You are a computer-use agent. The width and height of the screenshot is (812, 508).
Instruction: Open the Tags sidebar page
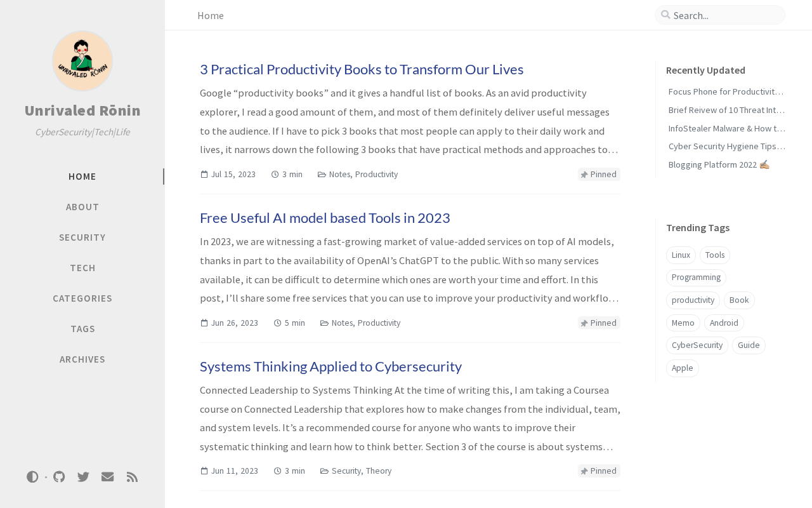tap(82, 329)
